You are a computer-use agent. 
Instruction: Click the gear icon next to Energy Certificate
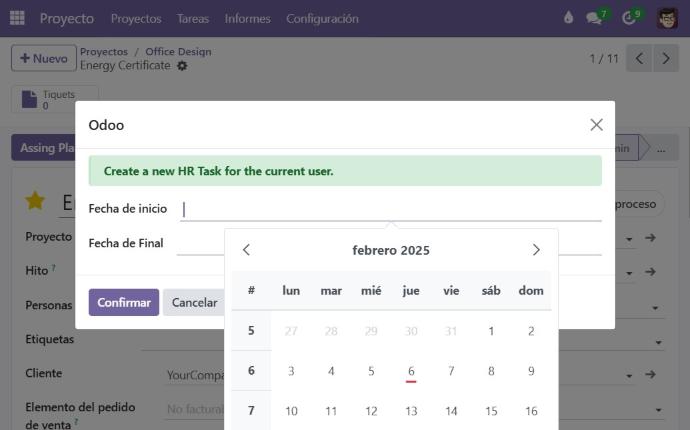coord(182,66)
